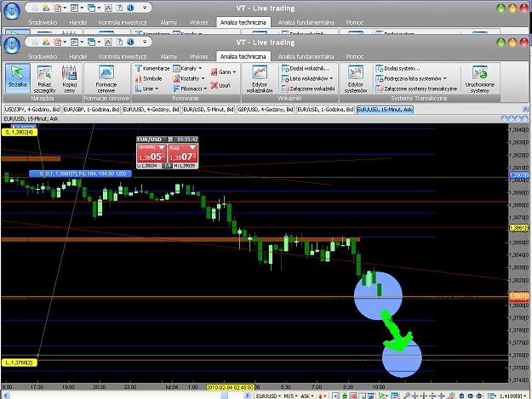
Task: Click Załączone wskaźniki
Action: 308,88
